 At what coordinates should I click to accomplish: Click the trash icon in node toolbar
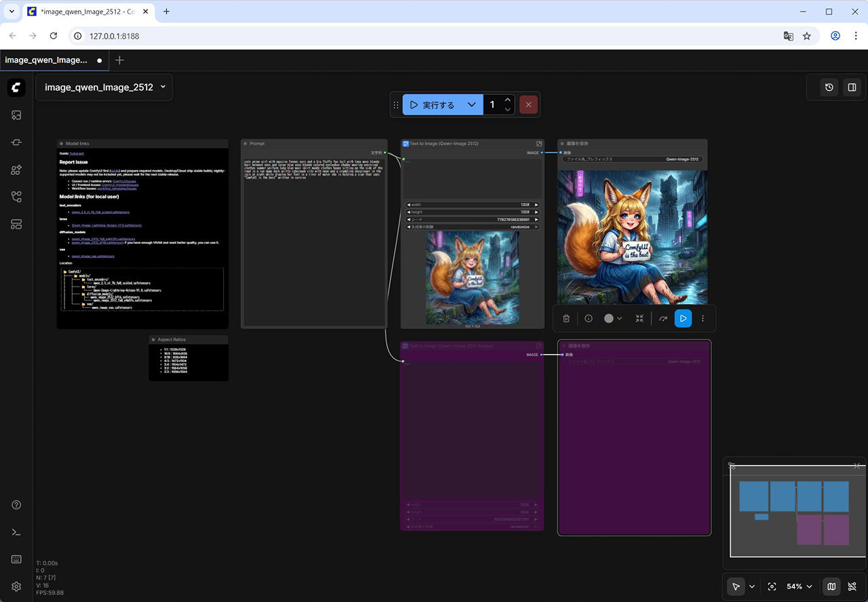(566, 318)
